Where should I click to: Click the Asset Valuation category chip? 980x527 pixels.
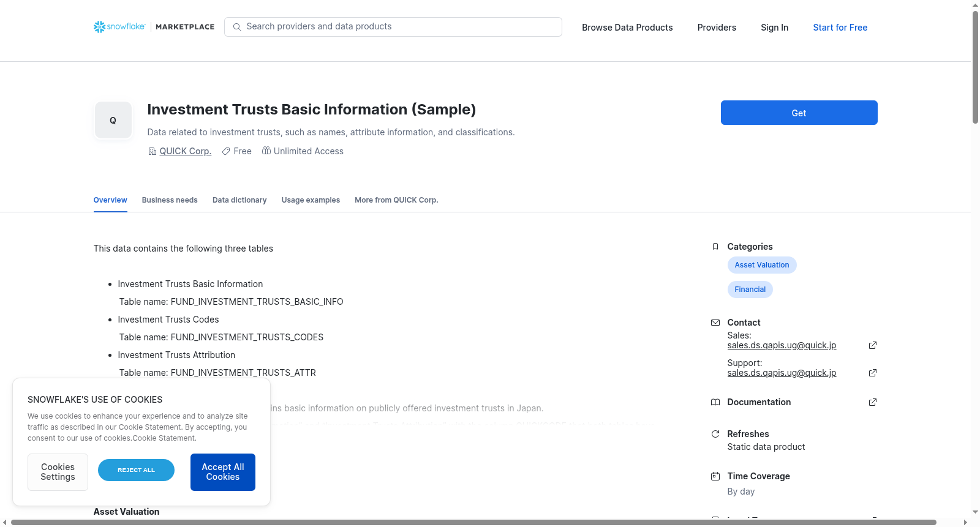(x=762, y=265)
